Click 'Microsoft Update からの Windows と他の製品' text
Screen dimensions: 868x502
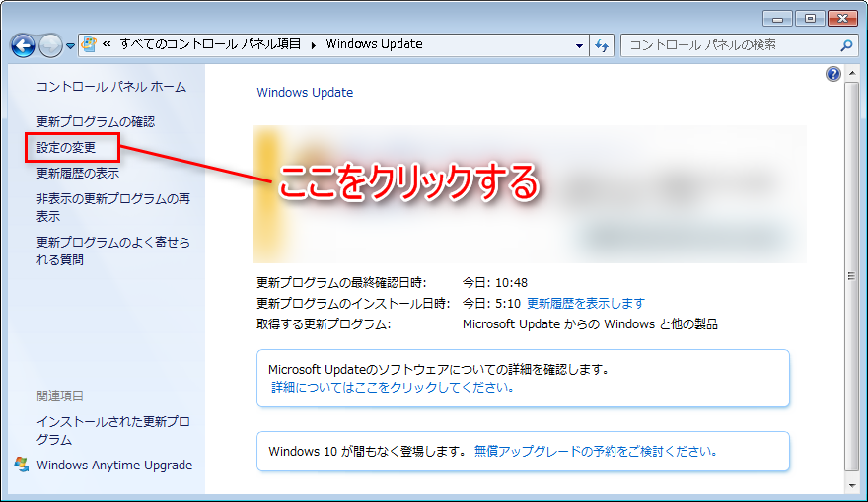tap(590, 324)
